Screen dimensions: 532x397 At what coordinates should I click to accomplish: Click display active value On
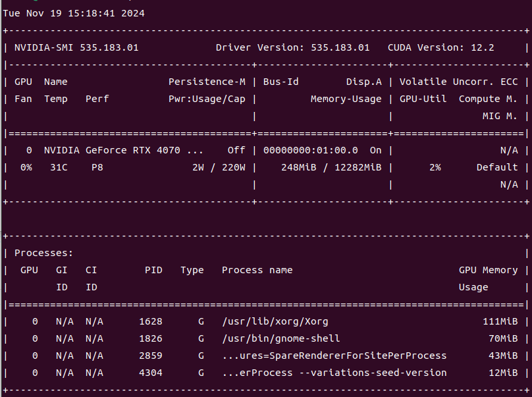[375, 150]
